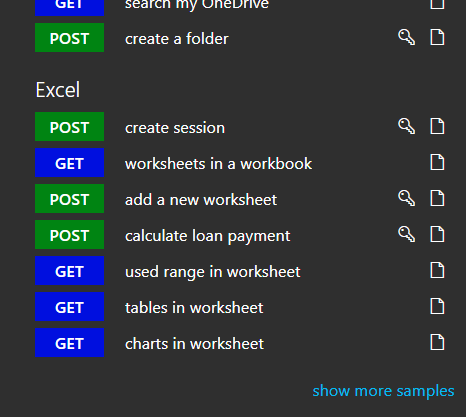Click the GET badge for worksheets in a workbook

tap(69, 163)
